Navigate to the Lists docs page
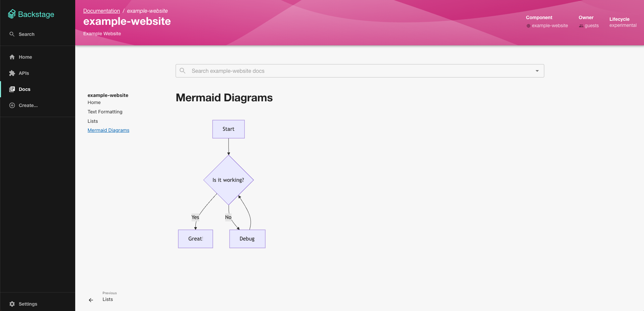Screen dimensions: 644x311 [93, 121]
